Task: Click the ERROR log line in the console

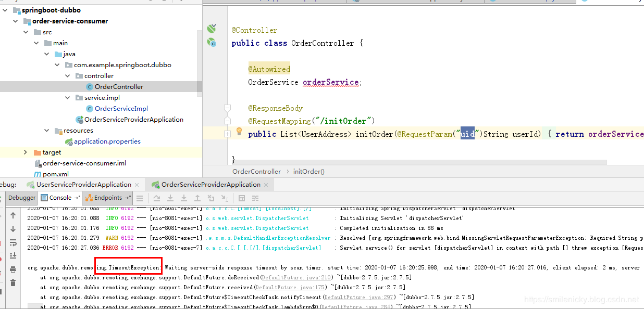Action: click(336, 248)
